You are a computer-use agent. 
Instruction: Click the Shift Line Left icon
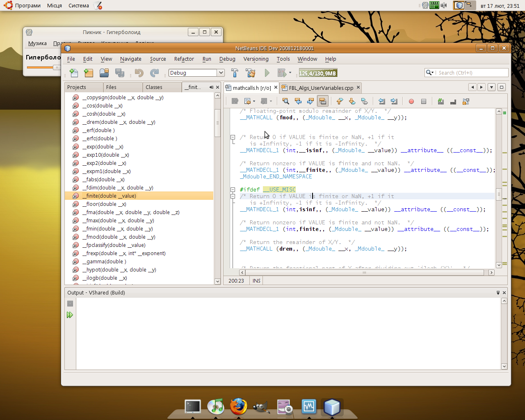(382, 101)
